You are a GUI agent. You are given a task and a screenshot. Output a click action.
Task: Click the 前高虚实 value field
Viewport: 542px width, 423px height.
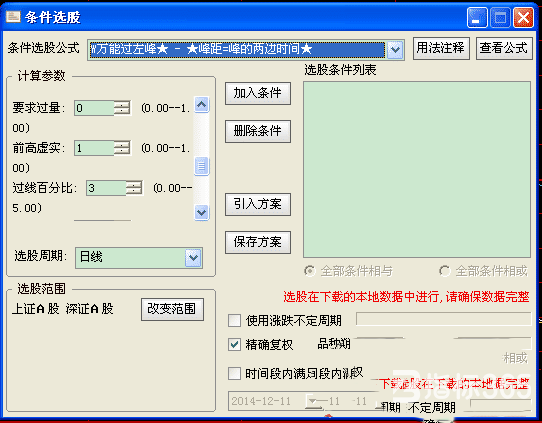[94, 148]
